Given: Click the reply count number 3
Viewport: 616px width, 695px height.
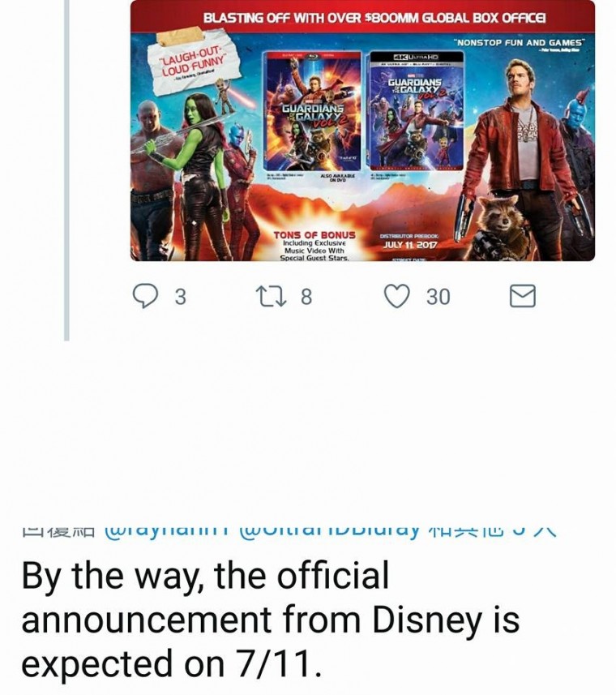Looking at the screenshot, I should coord(180,297).
